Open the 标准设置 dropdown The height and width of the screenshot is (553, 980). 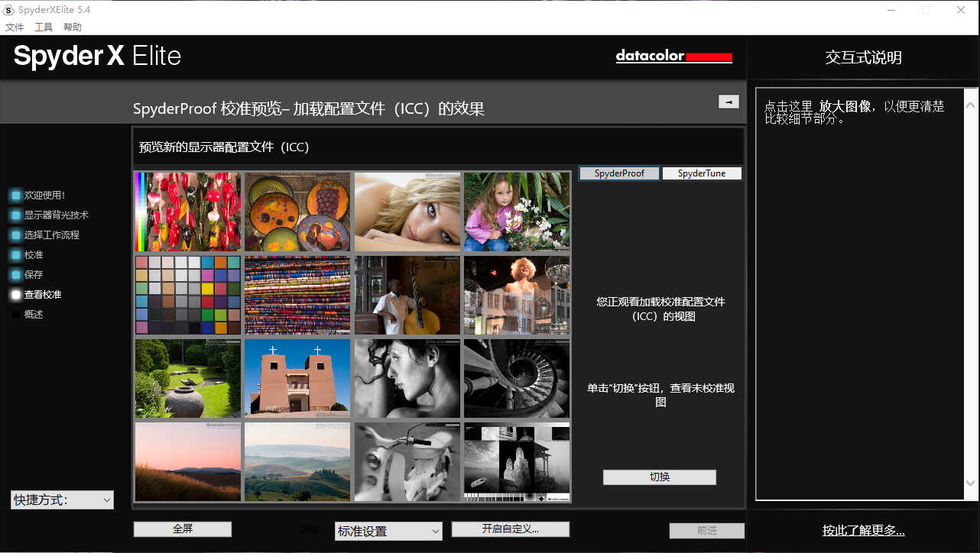(x=388, y=531)
